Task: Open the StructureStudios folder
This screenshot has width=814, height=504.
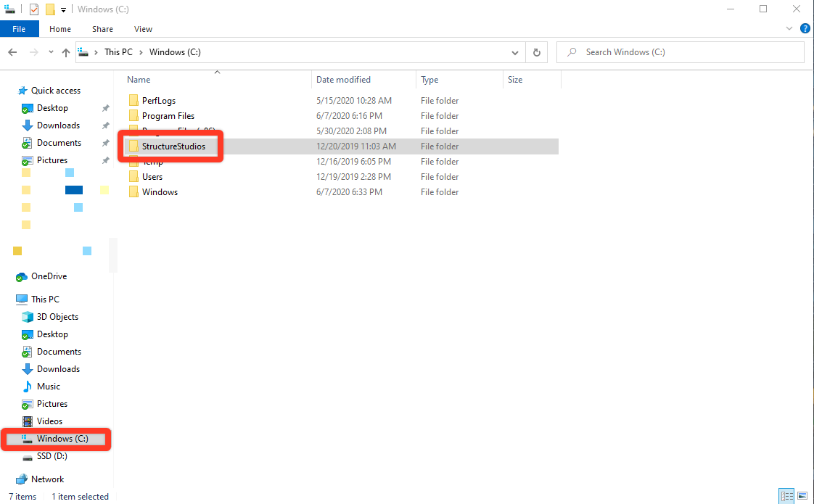Action: pos(173,146)
